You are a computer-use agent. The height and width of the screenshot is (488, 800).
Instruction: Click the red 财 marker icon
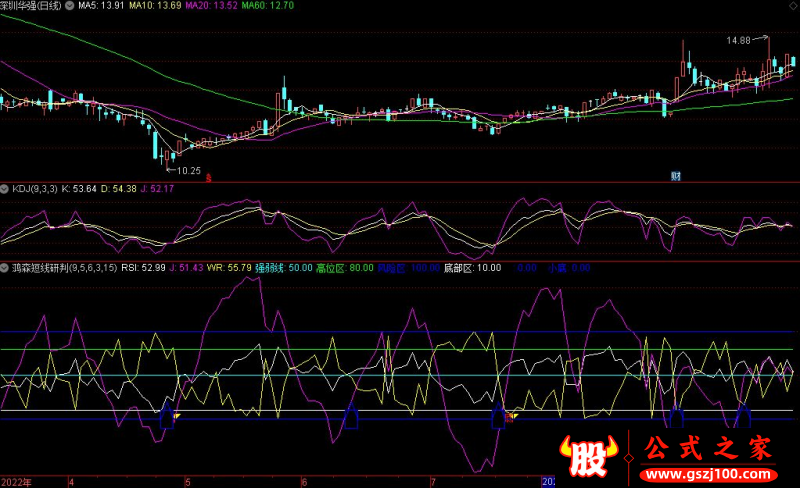676,177
